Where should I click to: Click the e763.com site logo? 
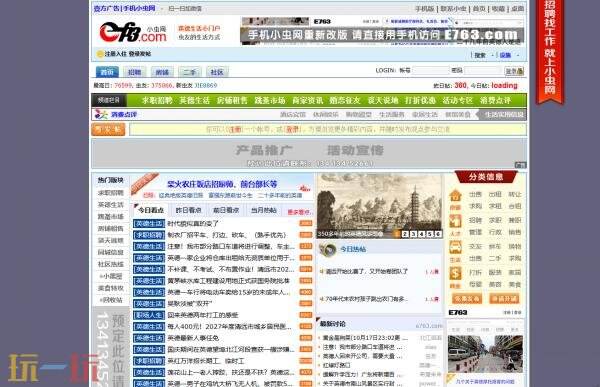click(133, 32)
